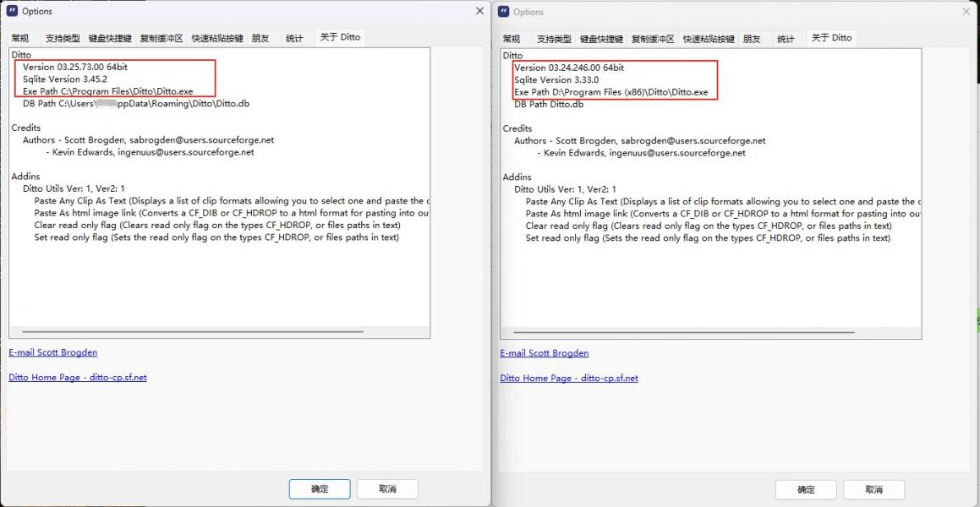Select 'Clear read only flag' in right window
Viewport: 980px width, 507px height.
click(x=708, y=226)
